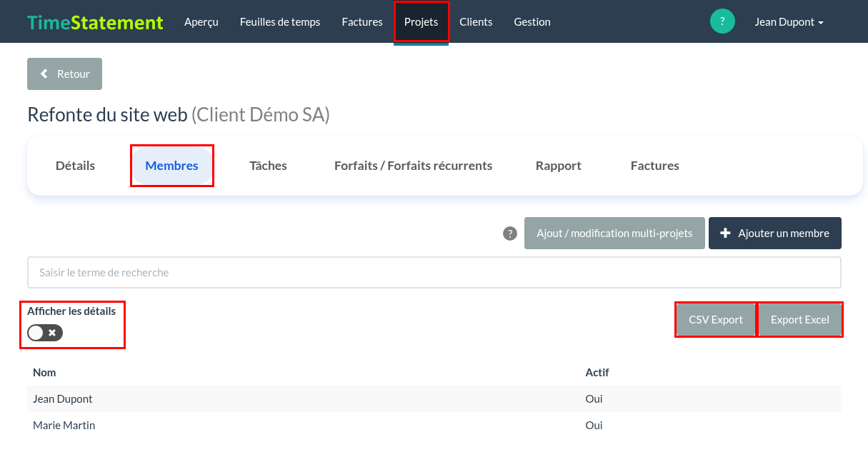Open the Factures tab of the project
The image size is (868, 452).
coord(655,166)
